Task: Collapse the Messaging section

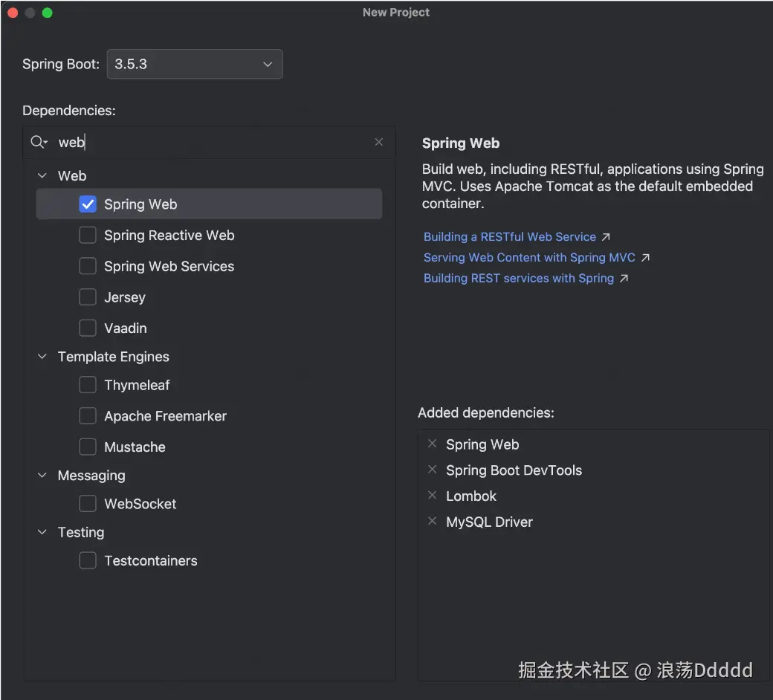Action: coord(42,476)
